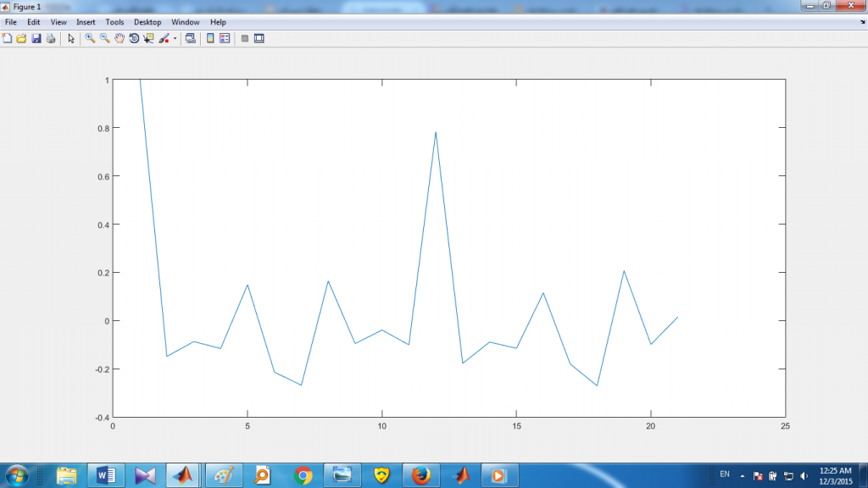Show hidden system tray icons
This screenshot has height=488, width=868.
pos(743,476)
